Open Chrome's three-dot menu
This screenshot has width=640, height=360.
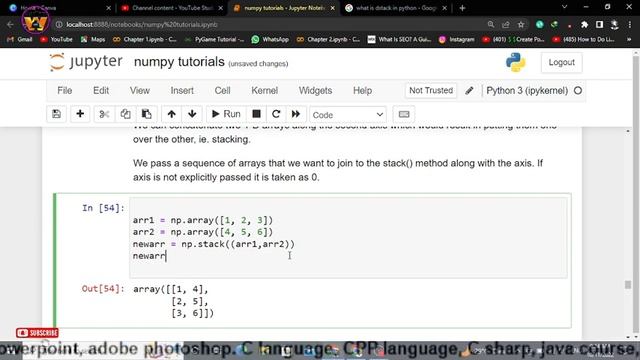(630, 24)
